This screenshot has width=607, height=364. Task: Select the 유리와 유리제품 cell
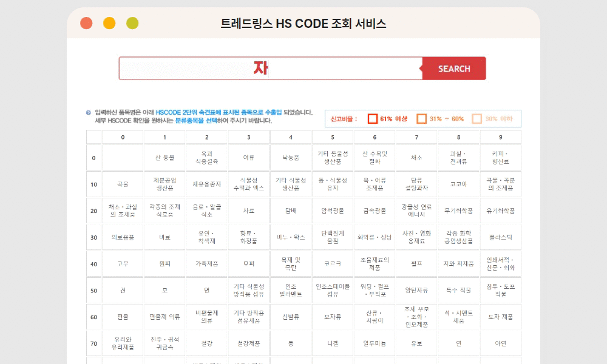[x=123, y=343]
